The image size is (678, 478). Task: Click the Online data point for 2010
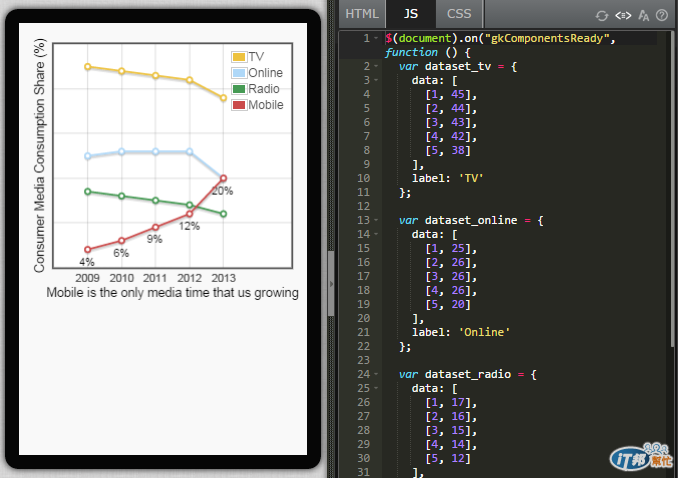(x=122, y=151)
